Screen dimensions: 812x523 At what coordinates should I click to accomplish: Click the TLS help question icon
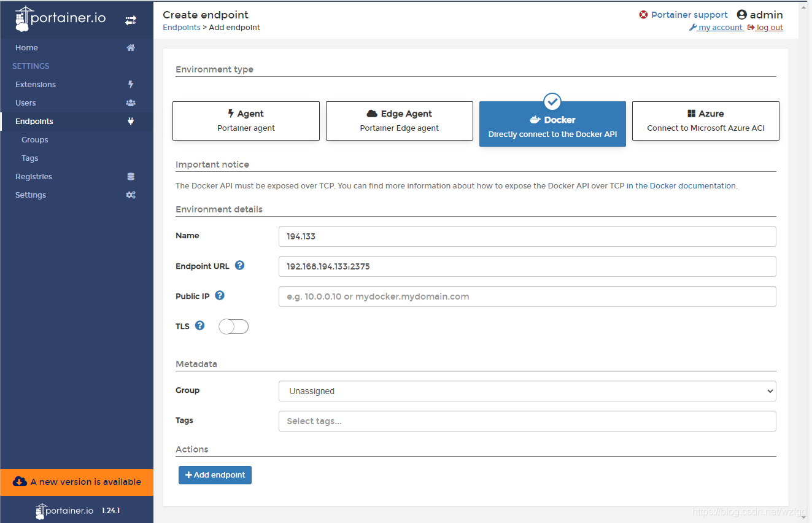pos(199,325)
